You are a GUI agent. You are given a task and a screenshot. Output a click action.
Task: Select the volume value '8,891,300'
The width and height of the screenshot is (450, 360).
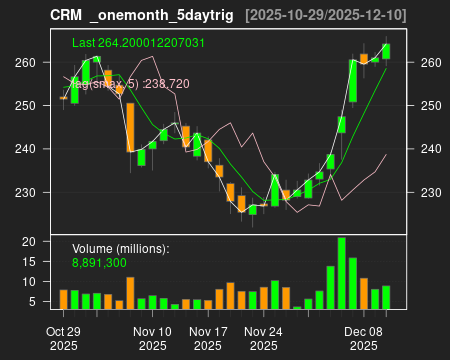point(99,263)
